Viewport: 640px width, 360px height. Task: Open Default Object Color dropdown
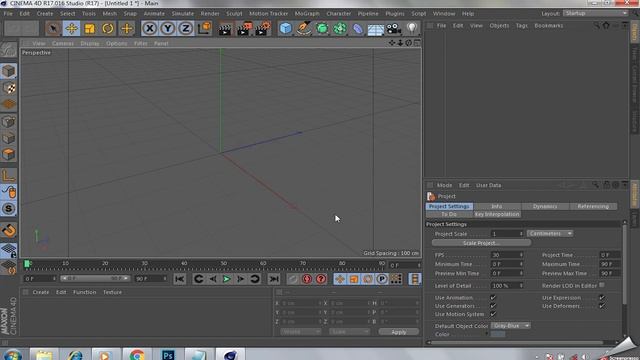pyautogui.click(x=511, y=326)
